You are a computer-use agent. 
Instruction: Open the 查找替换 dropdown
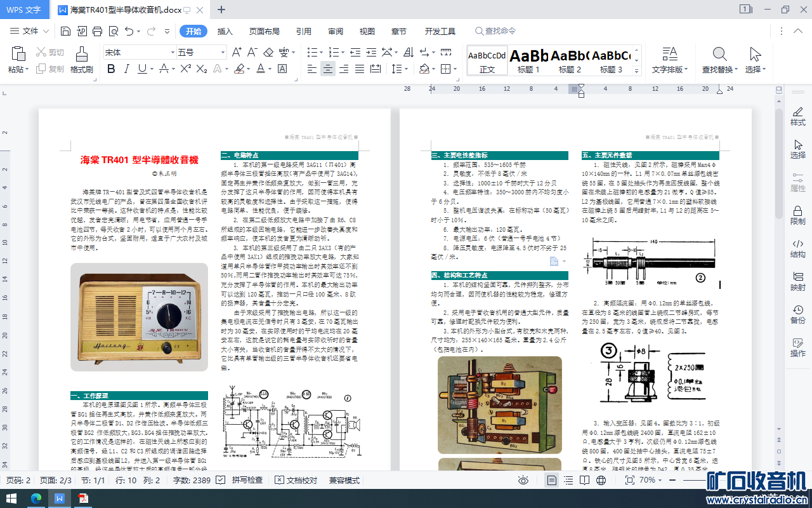point(720,61)
